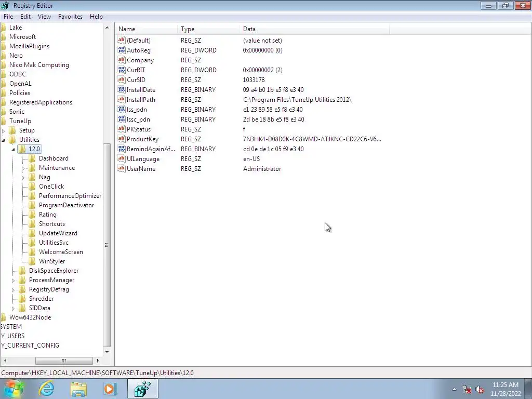Click the tree scroll right arrow

(98, 361)
